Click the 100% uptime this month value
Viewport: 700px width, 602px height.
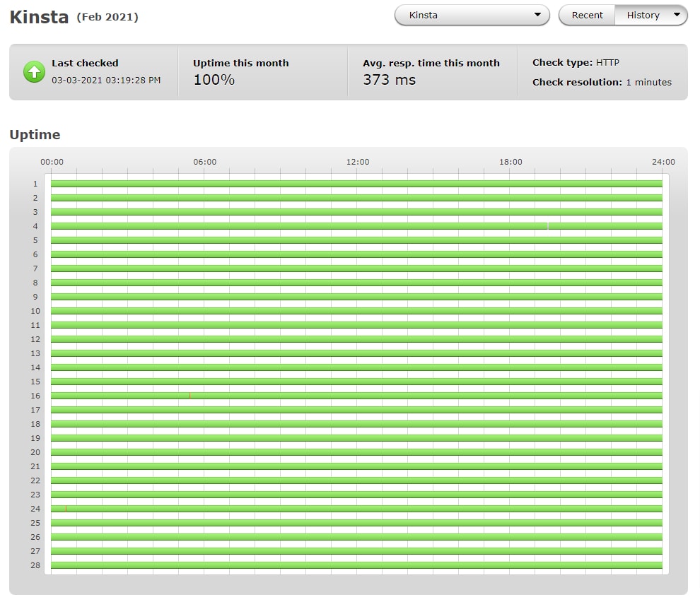214,80
